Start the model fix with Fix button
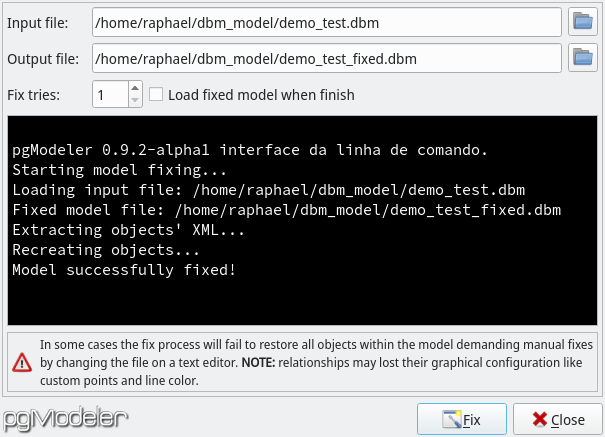Image resolution: width=605 pixels, height=437 pixels. (461, 419)
